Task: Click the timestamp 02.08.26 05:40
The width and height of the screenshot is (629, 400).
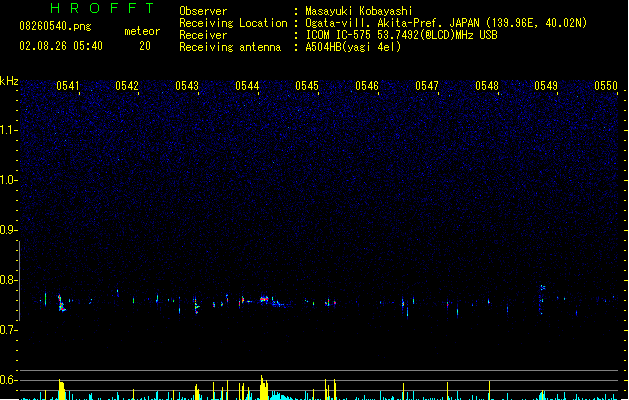Action: click(x=61, y=46)
